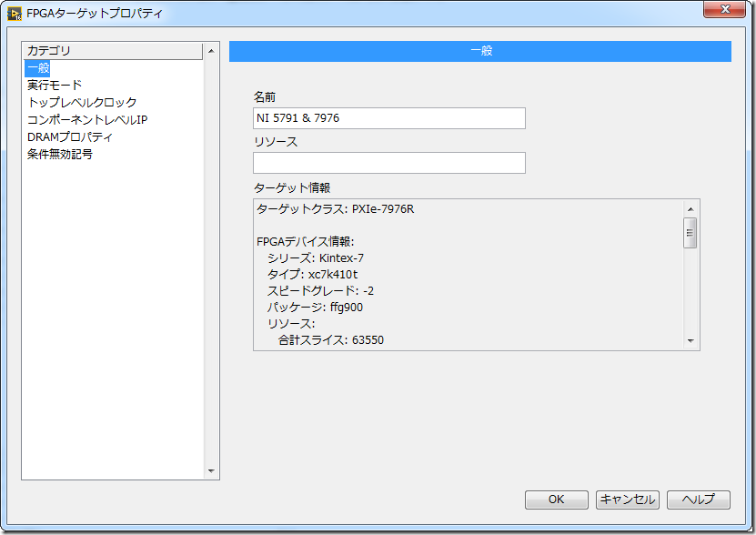This screenshot has width=756, height=535.
Task: Open the 実行モード category
Action: coord(55,86)
